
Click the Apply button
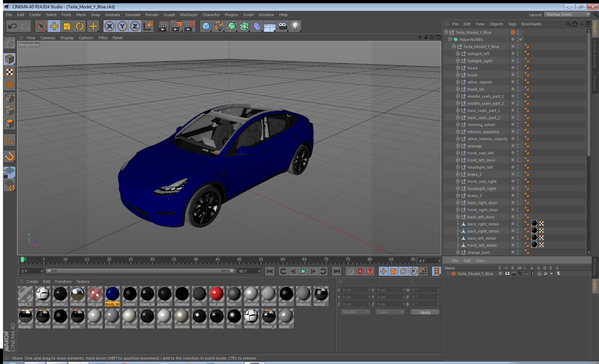425,312
